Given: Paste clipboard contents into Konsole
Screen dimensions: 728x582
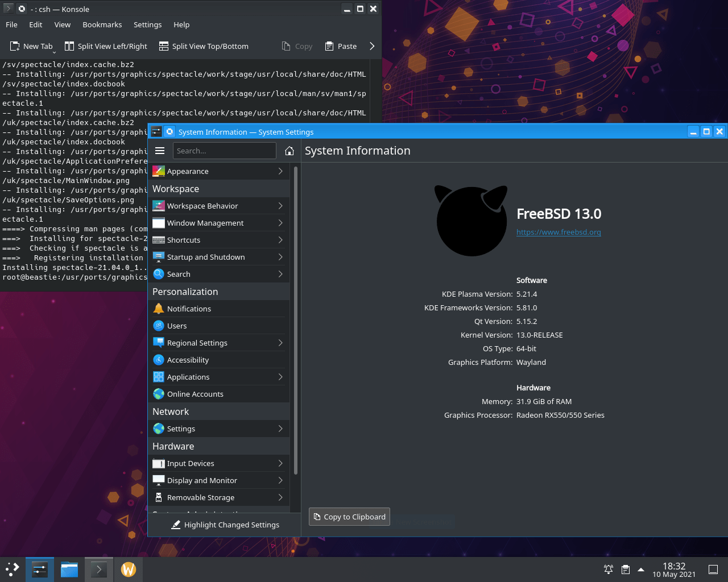Looking at the screenshot, I should click(341, 46).
